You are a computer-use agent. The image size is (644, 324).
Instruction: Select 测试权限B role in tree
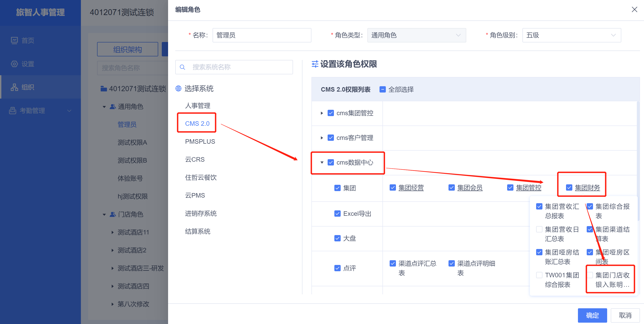[x=132, y=160]
